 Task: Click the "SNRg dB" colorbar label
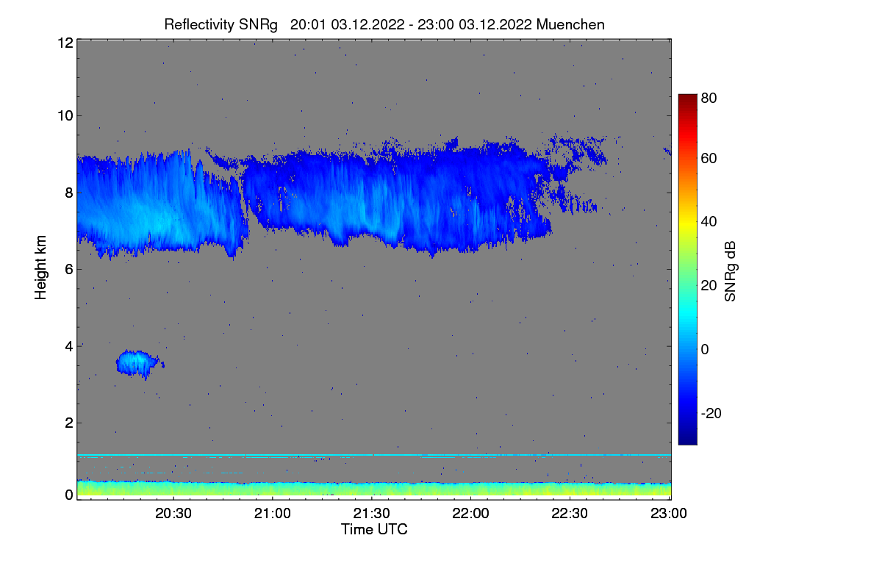click(x=730, y=270)
